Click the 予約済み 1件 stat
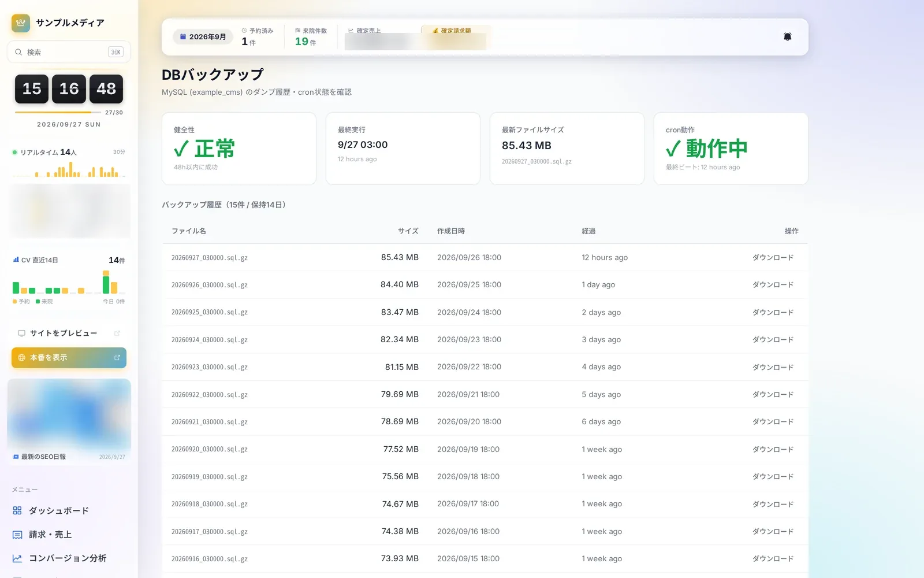 tap(258, 36)
